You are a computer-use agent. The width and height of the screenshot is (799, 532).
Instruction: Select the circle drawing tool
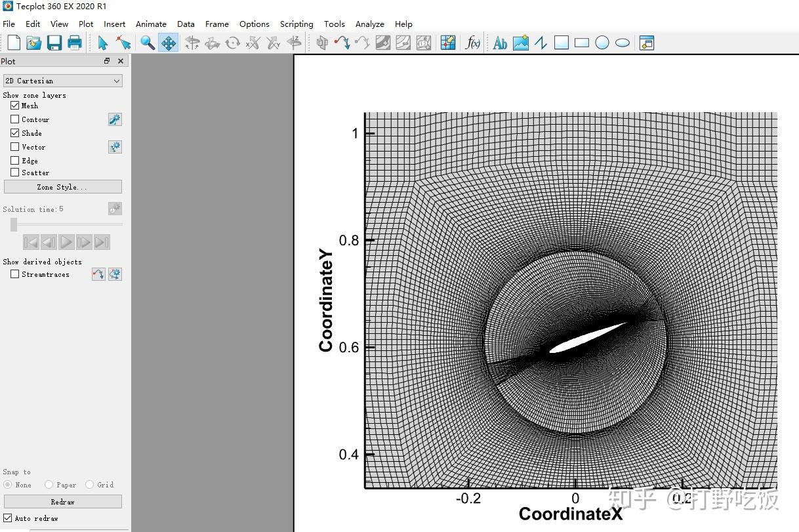(602, 43)
